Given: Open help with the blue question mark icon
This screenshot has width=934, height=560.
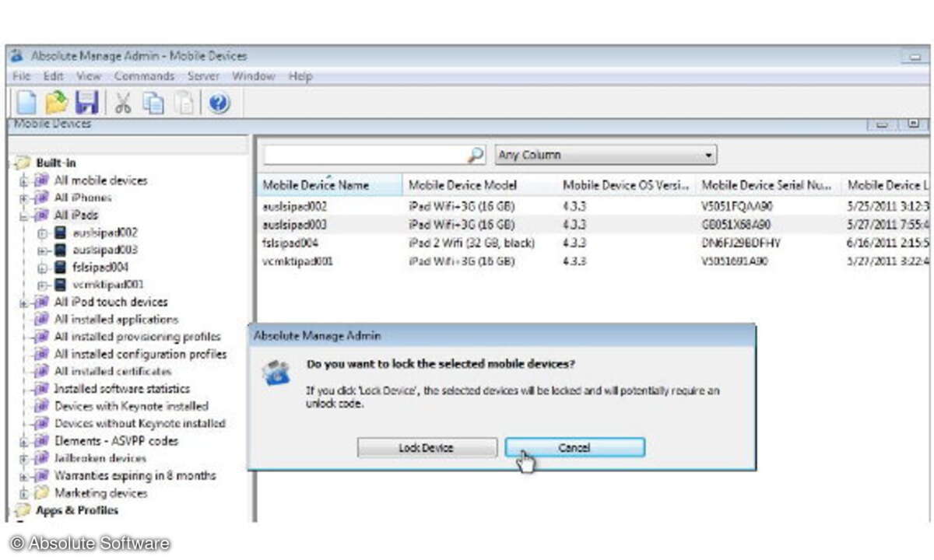Looking at the screenshot, I should [x=219, y=103].
